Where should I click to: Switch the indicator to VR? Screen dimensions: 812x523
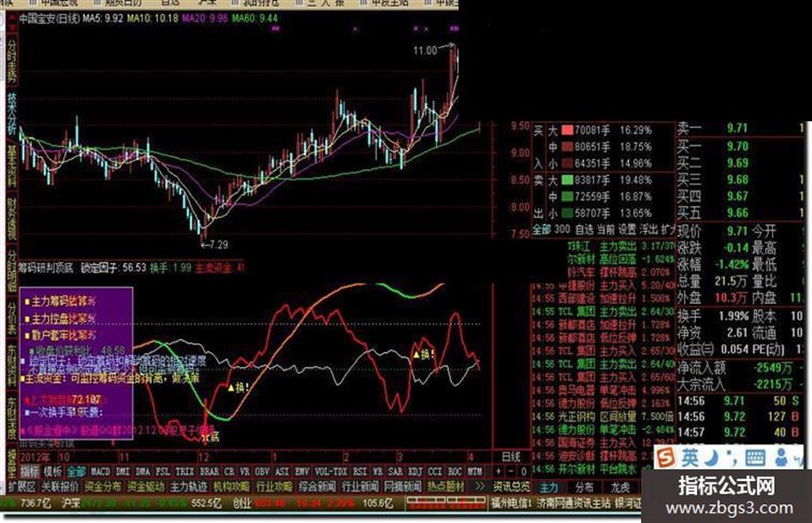[x=245, y=471]
